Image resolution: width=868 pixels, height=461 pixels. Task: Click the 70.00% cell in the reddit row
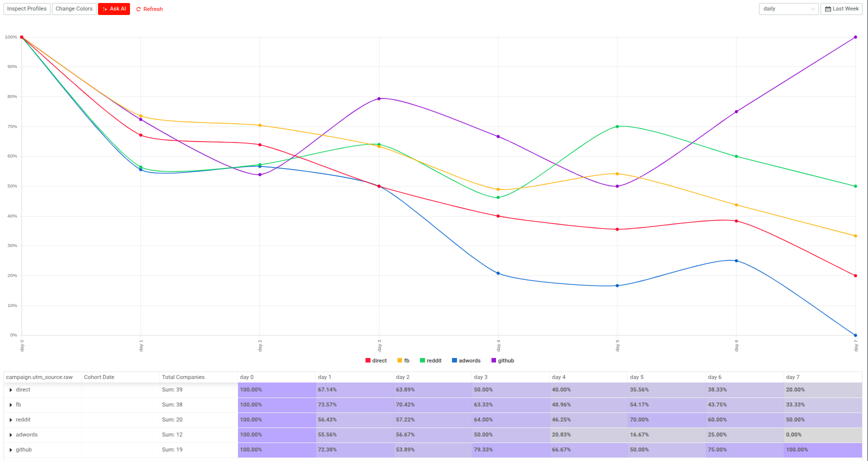click(x=639, y=419)
